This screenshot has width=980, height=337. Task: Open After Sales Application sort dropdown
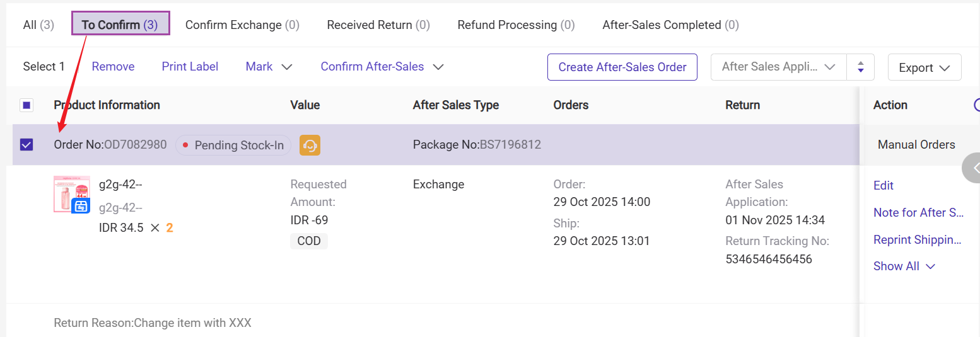point(779,67)
